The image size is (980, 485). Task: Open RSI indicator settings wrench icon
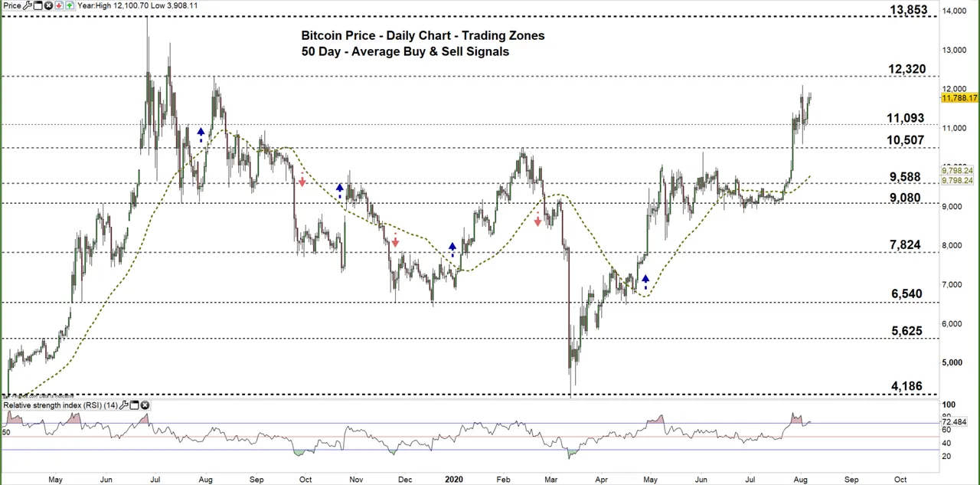tap(124, 405)
